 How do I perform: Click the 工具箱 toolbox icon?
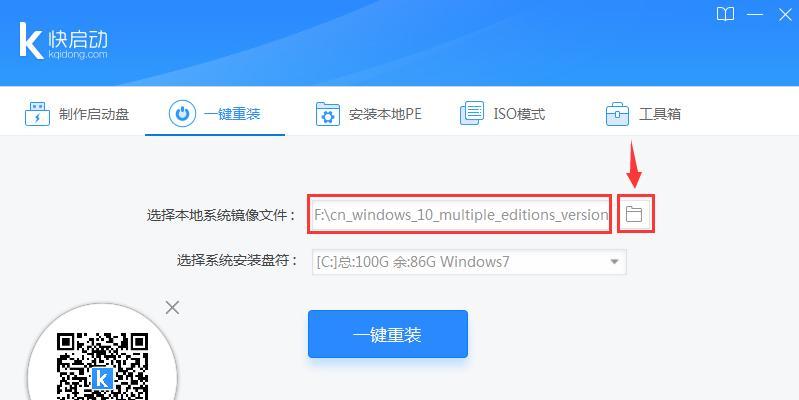coord(617,114)
